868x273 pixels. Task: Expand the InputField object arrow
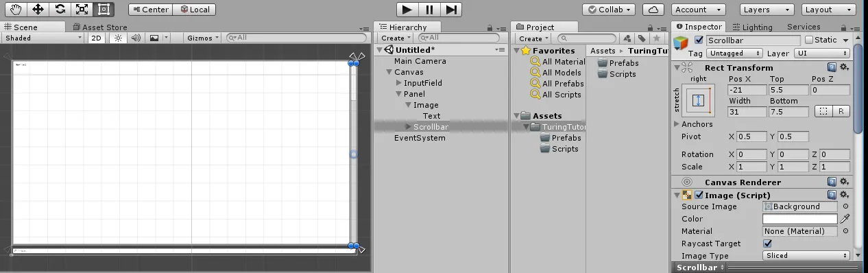399,83
